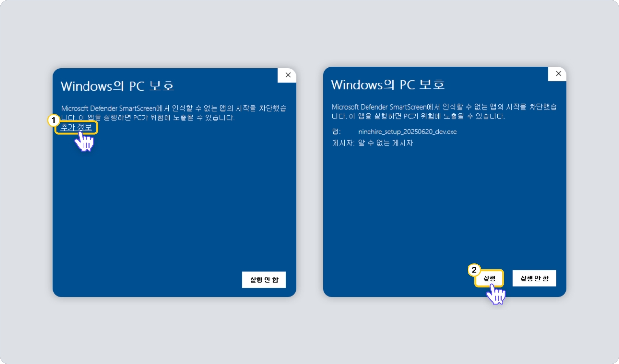The width and height of the screenshot is (619, 364).
Task: Click the '실행' button in the right dialog
Action: click(x=489, y=279)
